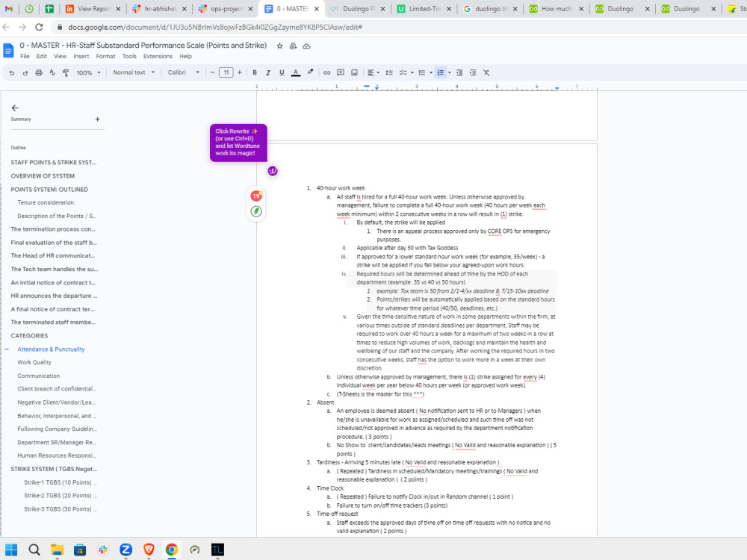
Task: Insert an image using the image icon
Action: tap(354, 73)
